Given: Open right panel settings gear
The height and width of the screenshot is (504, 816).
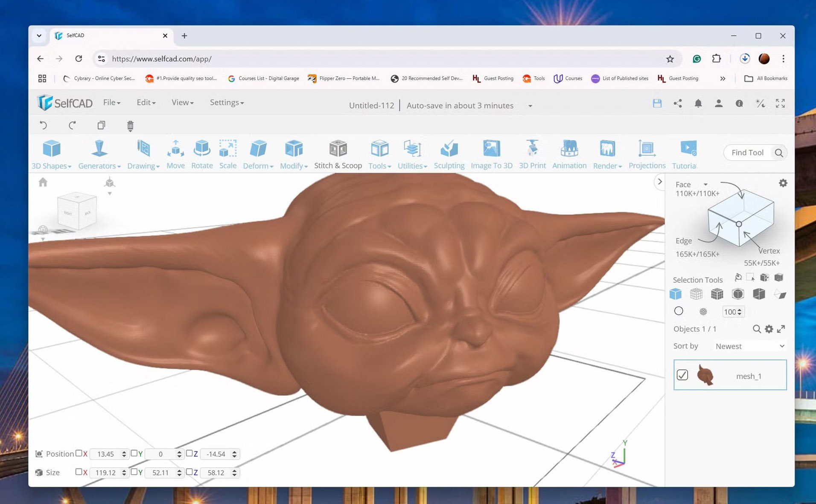Looking at the screenshot, I should [x=783, y=183].
